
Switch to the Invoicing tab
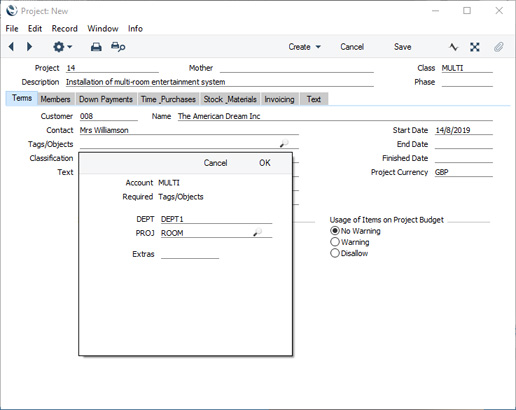click(x=279, y=99)
